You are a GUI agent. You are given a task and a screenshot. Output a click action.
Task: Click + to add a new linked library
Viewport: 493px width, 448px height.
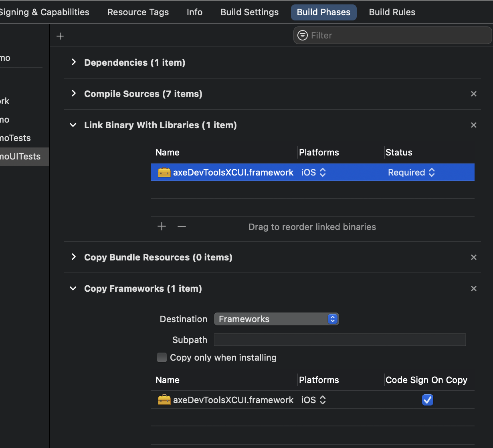click(x=162, y=226)
